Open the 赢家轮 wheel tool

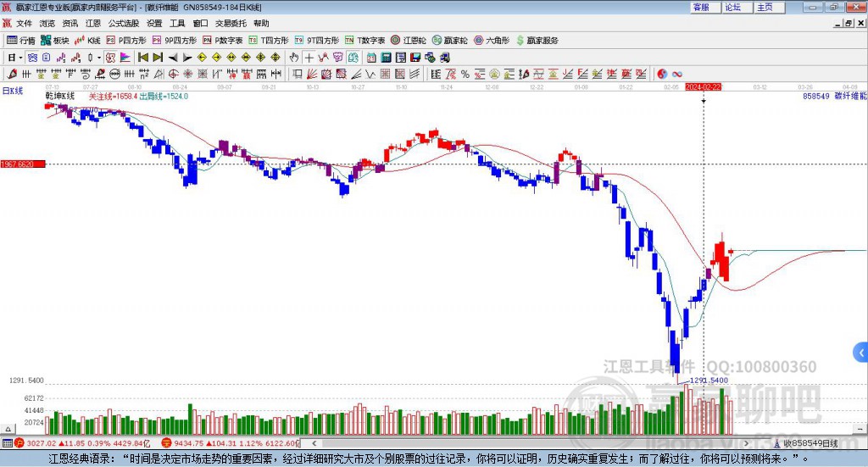450,41
